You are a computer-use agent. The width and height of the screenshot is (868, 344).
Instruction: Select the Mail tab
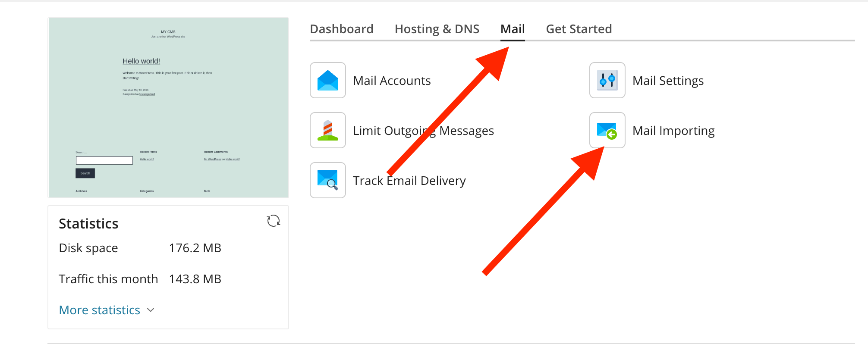point(512,29)
